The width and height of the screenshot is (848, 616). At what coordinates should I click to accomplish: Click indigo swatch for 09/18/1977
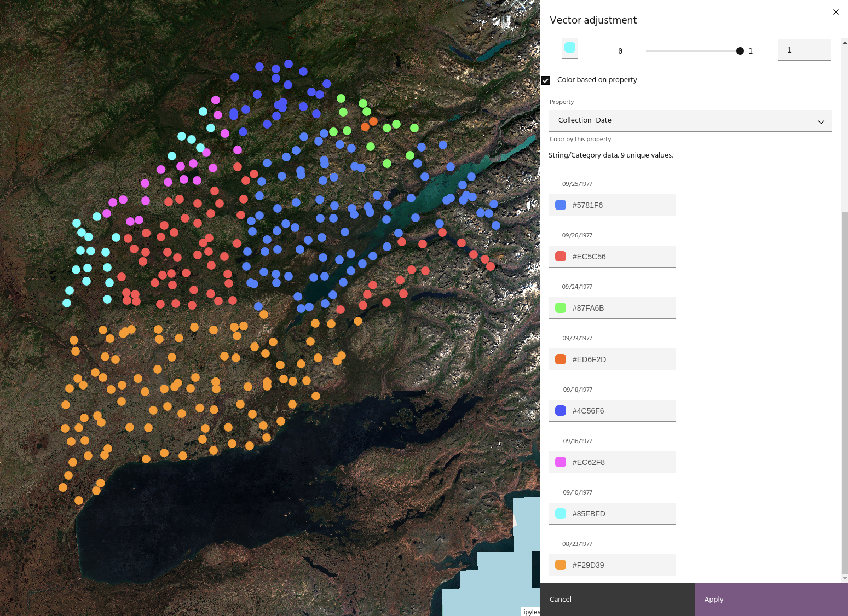click(x=561, y=411)
